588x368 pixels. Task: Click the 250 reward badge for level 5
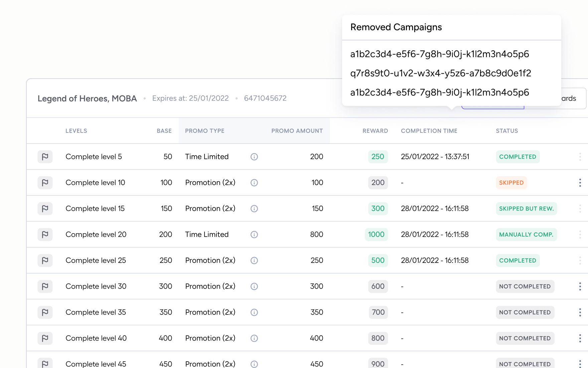point(378,157)
